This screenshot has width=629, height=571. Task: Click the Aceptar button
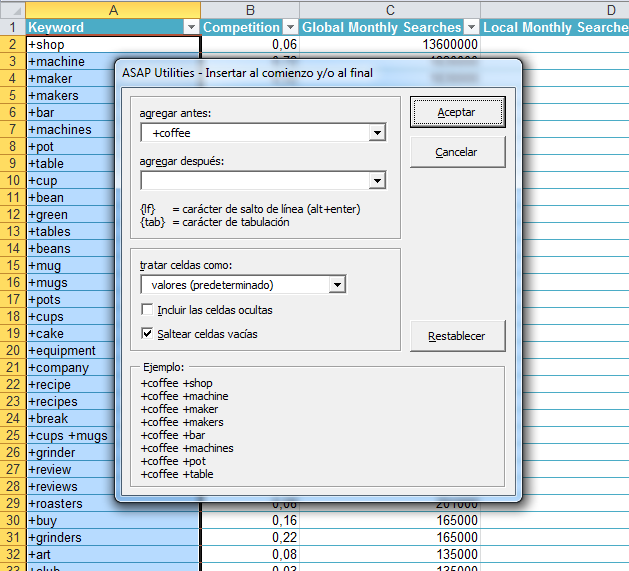(457, 112)
